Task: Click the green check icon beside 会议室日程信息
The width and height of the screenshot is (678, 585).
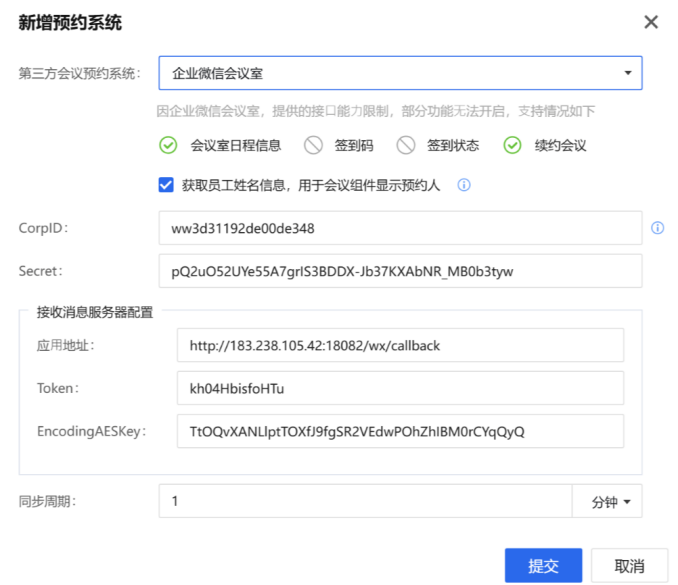Action: tap(168, 146)
